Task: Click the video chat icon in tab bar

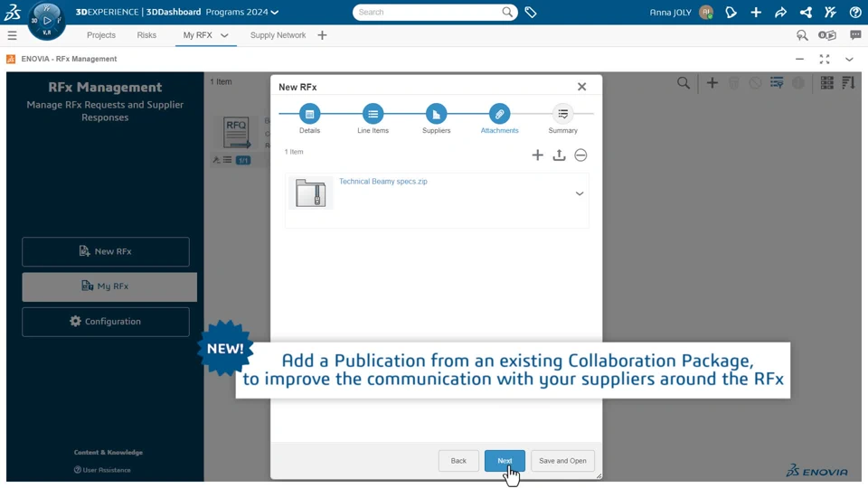Action: [827, 35]
